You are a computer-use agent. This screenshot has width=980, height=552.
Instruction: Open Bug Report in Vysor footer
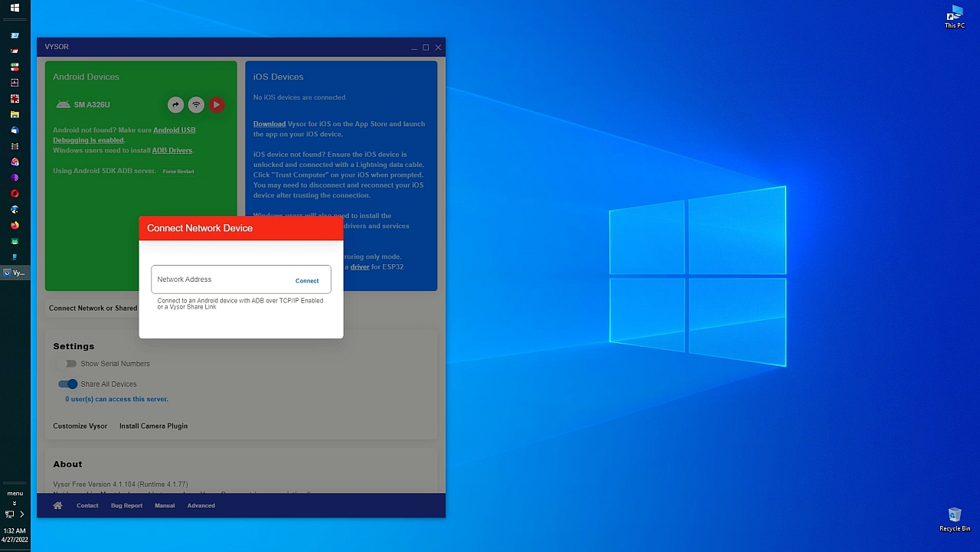126,506
